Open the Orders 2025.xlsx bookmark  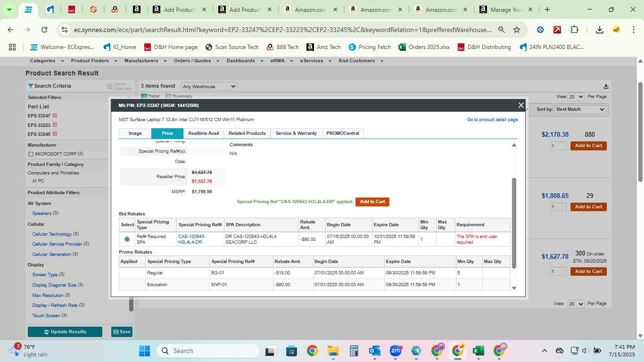[x=423, y=47]
